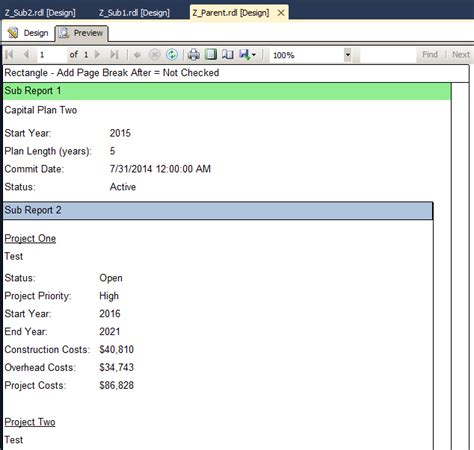Click the Project Two underlined heading

pyautogui.click(x=30, y=422)
